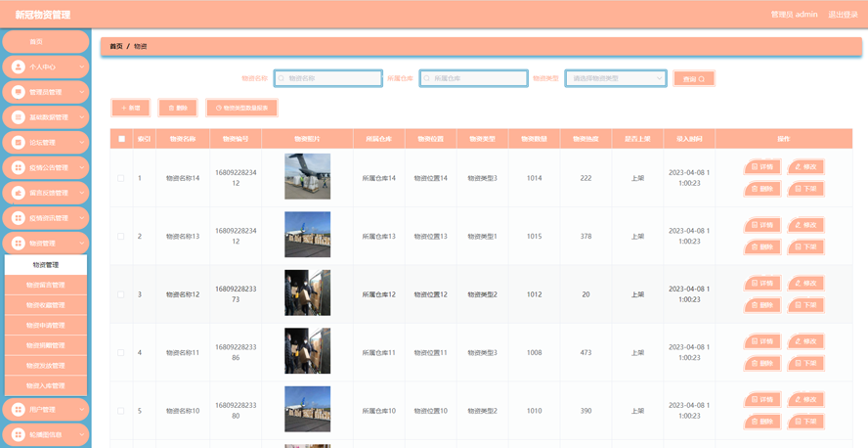Click 修改 for 物资名称12 row
Image resolution: width=868 pixels, height=448 pixels.
click(806, 283)
